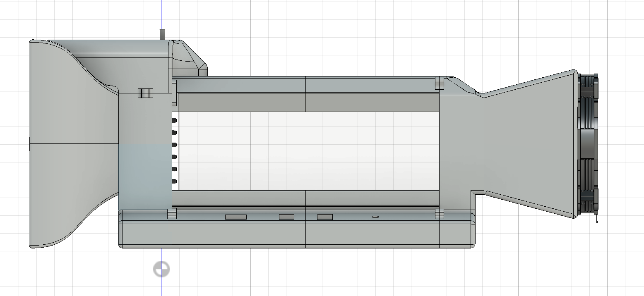Select the middle rectangular slot on base

click(286, 217)
